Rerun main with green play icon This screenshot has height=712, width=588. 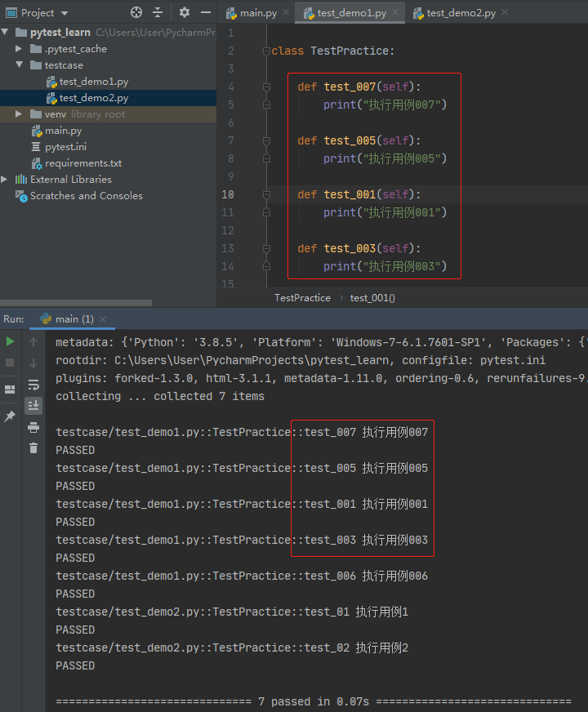coord(10,341)
